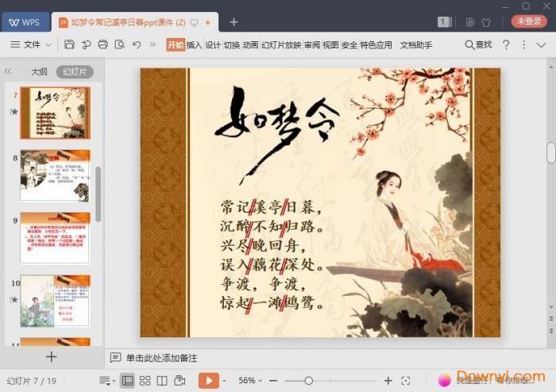Switch to reading view icon
This screenshot has width=556, height=392.
click(162, 381)
